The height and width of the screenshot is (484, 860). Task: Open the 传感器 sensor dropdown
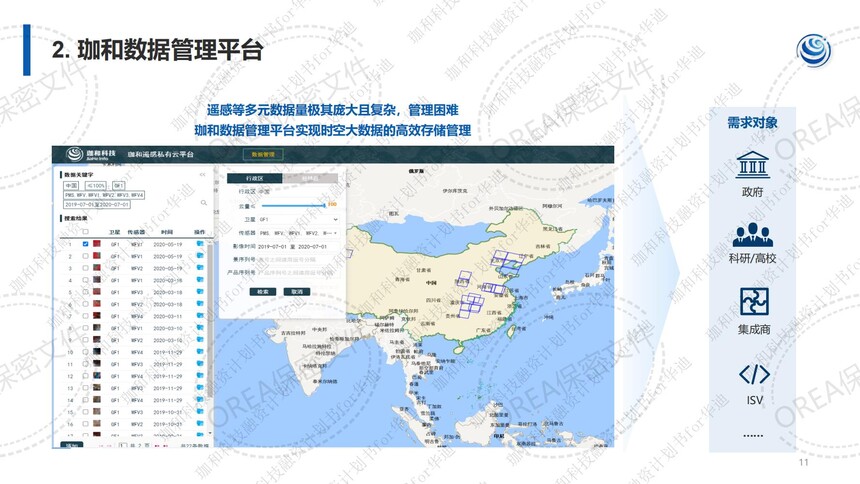click(x=298, y=233)
